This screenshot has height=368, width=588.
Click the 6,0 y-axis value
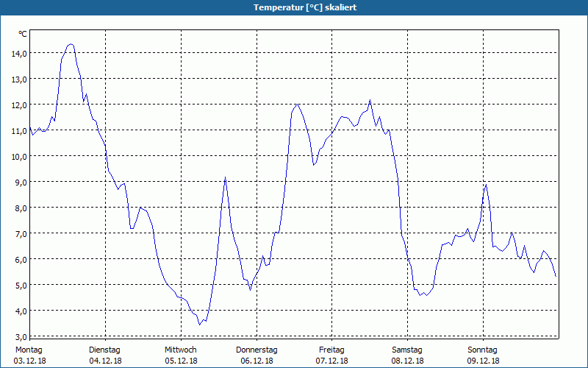(21, 260)
